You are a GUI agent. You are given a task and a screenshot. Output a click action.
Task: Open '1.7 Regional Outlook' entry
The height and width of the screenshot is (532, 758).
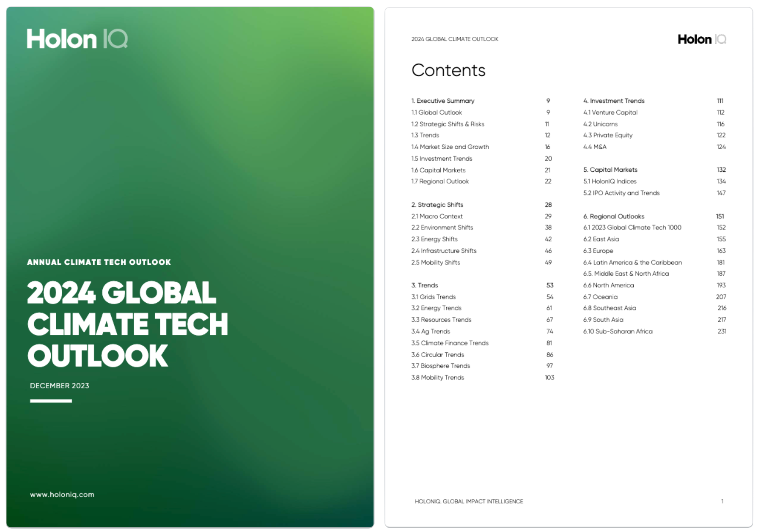point(440,181)
